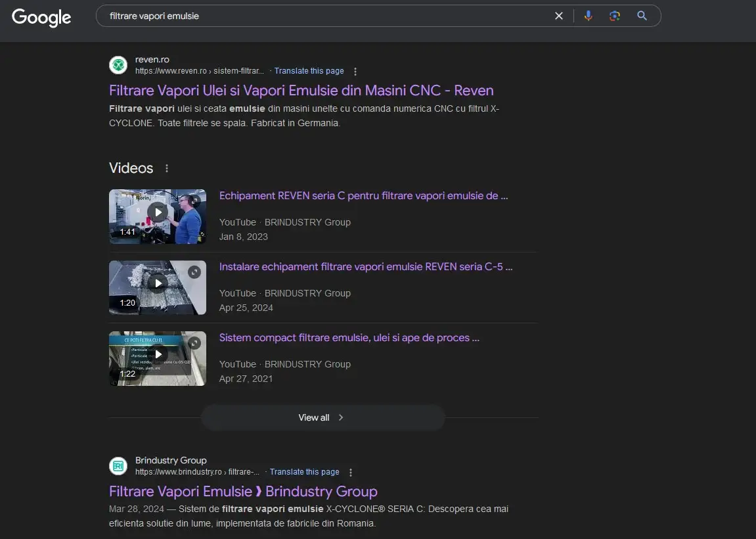756x539 pixels.
Task: Click the Brindustry Group site name
Action: [x=171, y=460]
